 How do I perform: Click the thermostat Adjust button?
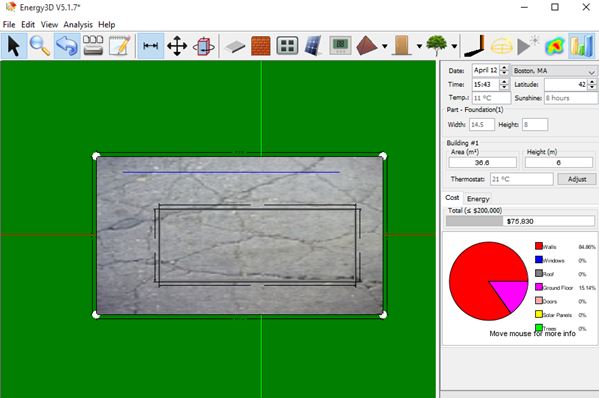click(x=577, y=179)
